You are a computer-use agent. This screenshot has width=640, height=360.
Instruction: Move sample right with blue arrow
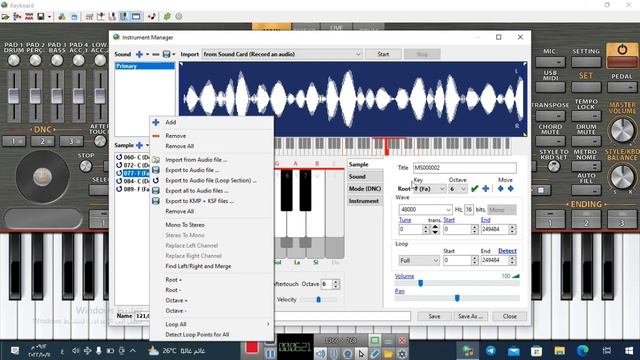pyautogui.click(x=511, y=189)
